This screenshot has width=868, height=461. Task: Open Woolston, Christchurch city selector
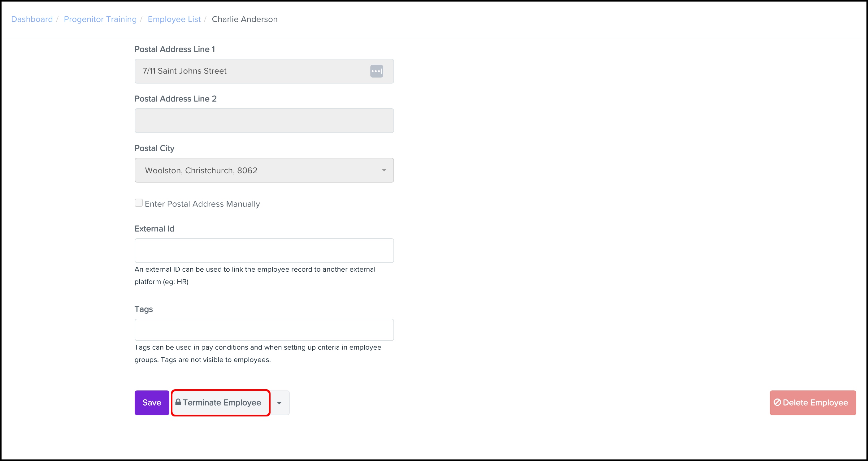click(264, 170)
